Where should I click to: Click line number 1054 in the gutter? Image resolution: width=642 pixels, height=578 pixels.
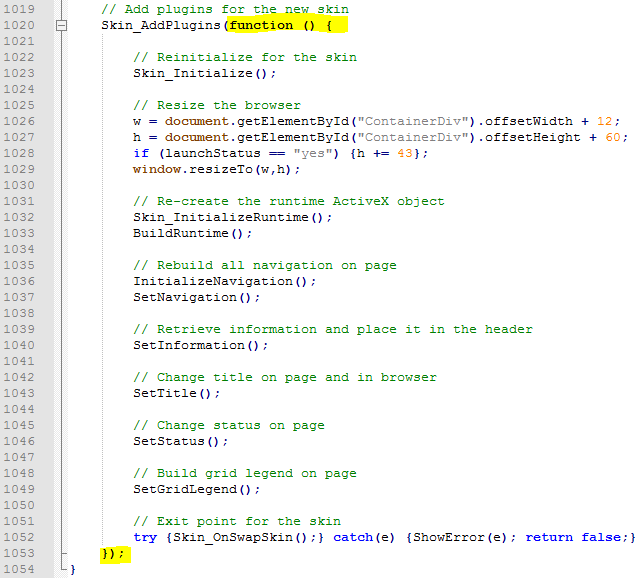coord(19,569)
